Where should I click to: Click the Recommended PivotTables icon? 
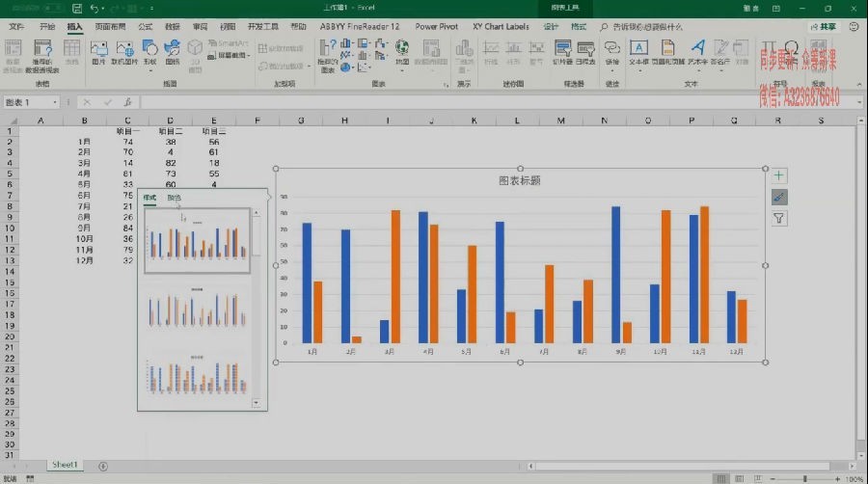pos(42,55)
